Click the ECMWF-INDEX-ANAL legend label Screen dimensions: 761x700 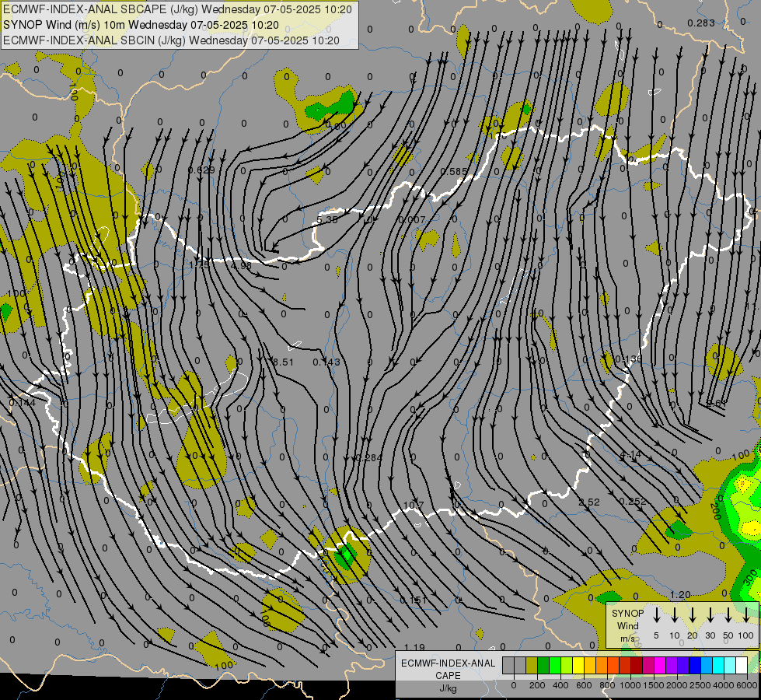(x=448, y=663)
